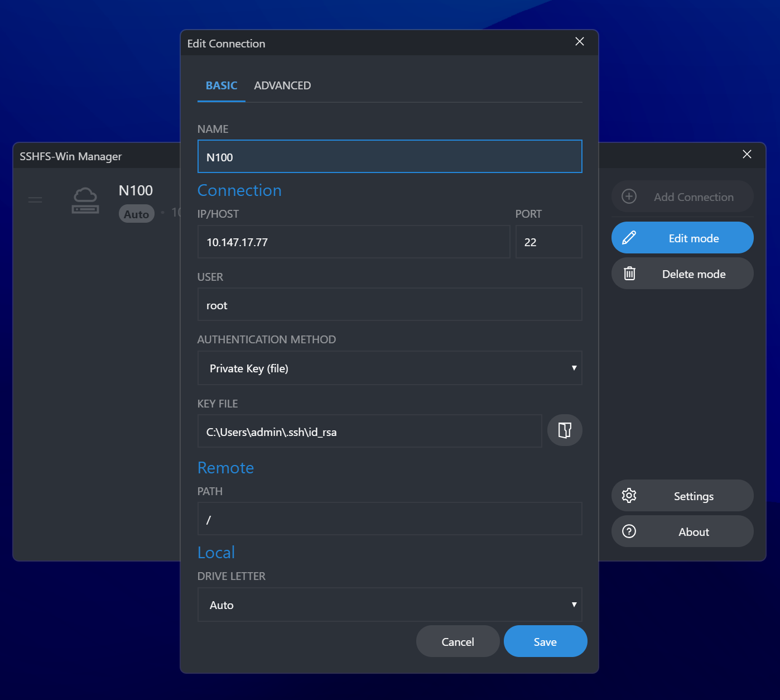
Task: Open the Authentication Method dropdown
Action: tap(390, 368)
